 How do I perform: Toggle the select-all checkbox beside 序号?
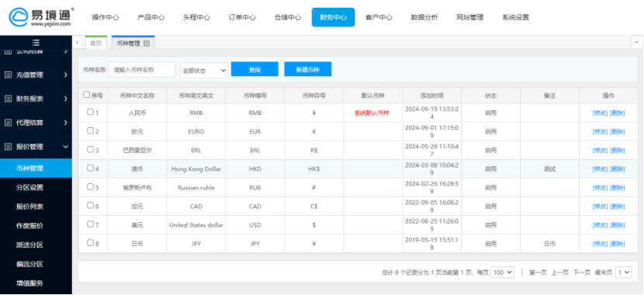(86, 95)
